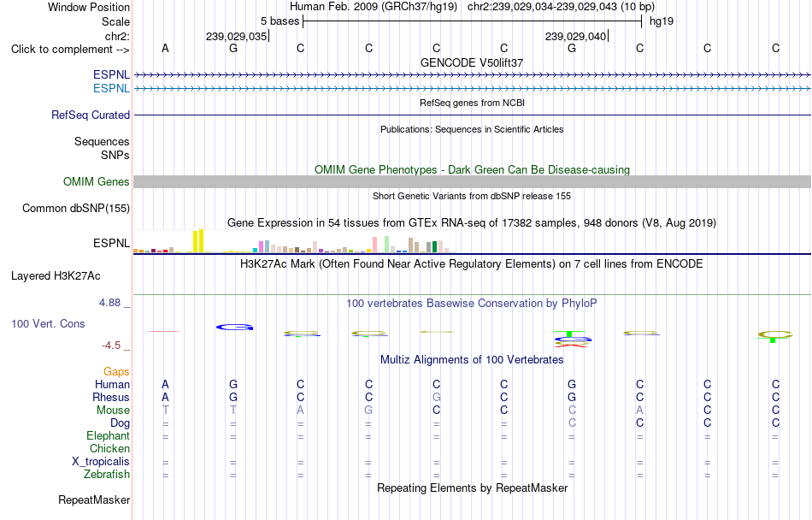This screenshot has width=812, height=520.
Task: Click the gray G mismatch in the Rhesus row
Action: click(x=437, y=397)
